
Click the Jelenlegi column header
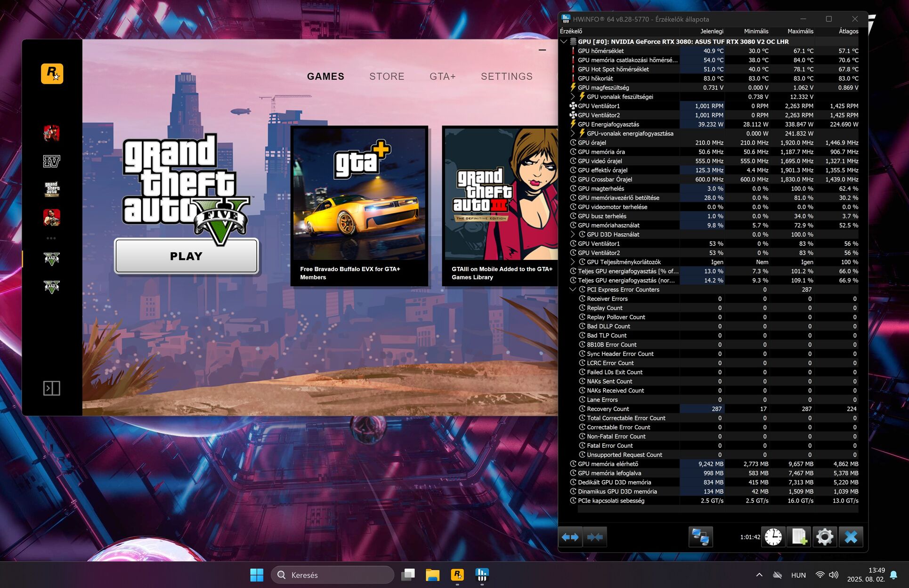(x=712, y=31)
